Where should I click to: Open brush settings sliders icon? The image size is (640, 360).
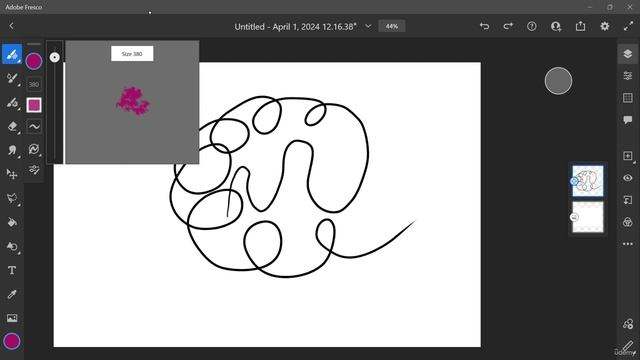point(34,169)
